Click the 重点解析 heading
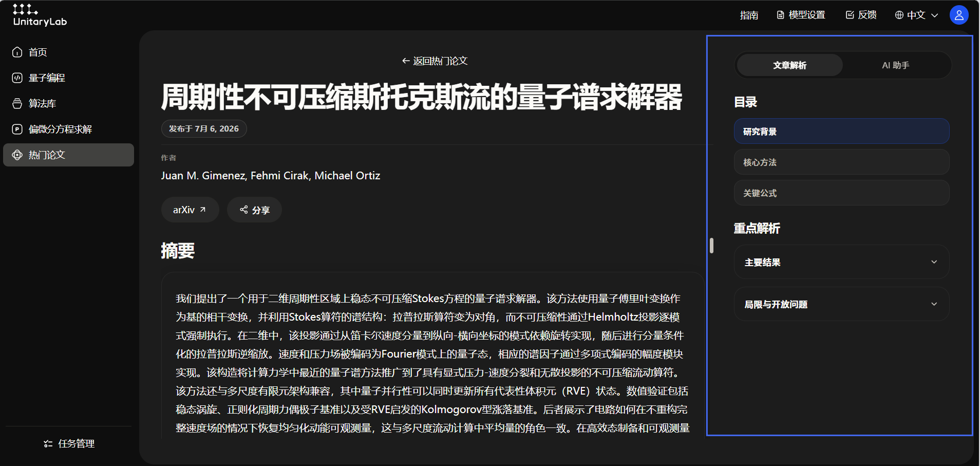 757,228
